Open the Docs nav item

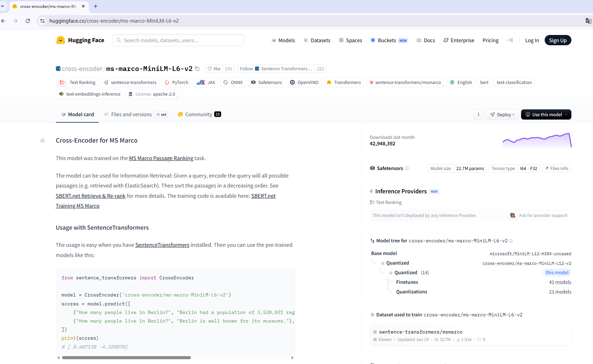coord(426,40)
